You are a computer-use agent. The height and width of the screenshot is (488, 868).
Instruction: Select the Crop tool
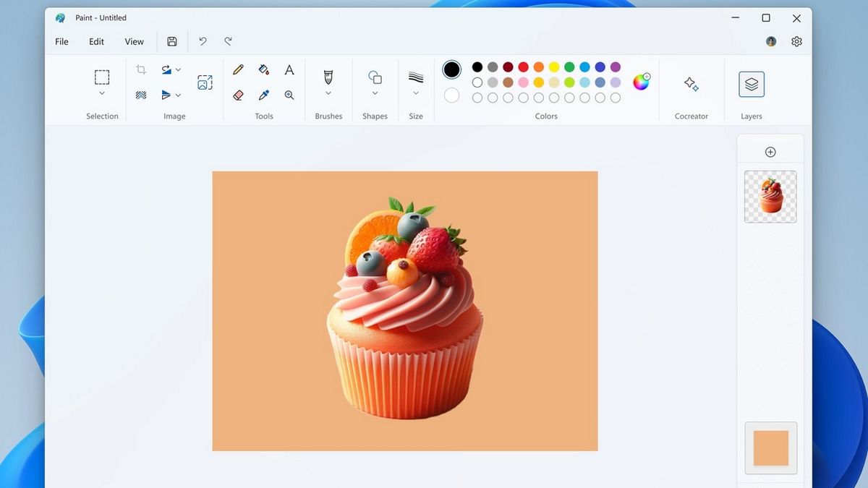coord(140,69)
